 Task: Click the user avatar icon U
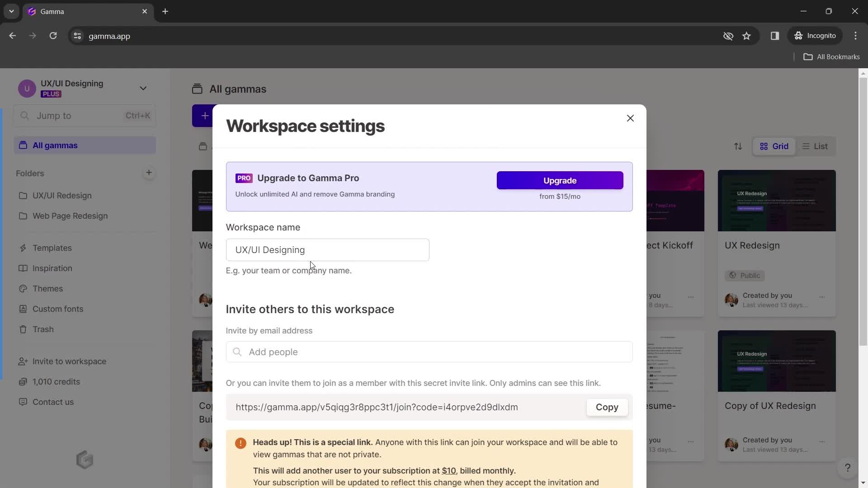pyautogui.click(x=27, y=89)
